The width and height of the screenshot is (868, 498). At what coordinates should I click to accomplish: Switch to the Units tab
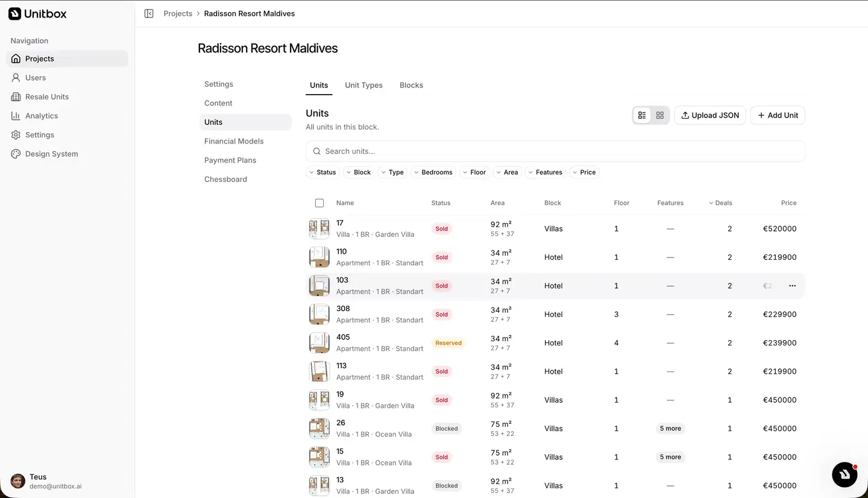(319, 85)
